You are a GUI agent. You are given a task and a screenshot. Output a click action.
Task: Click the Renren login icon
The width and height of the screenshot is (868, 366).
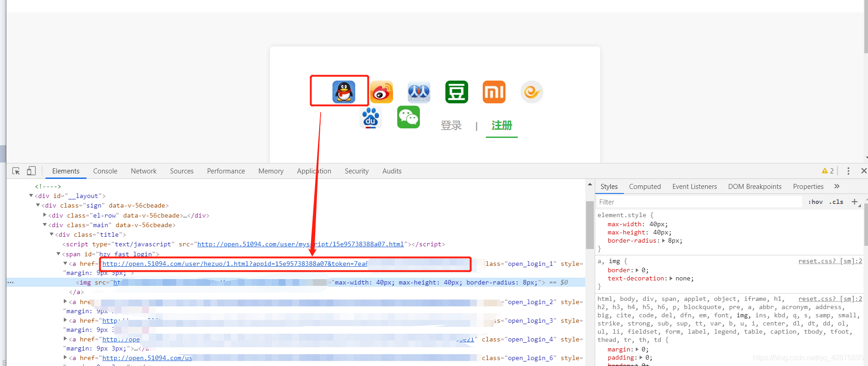tap(419, 92)
